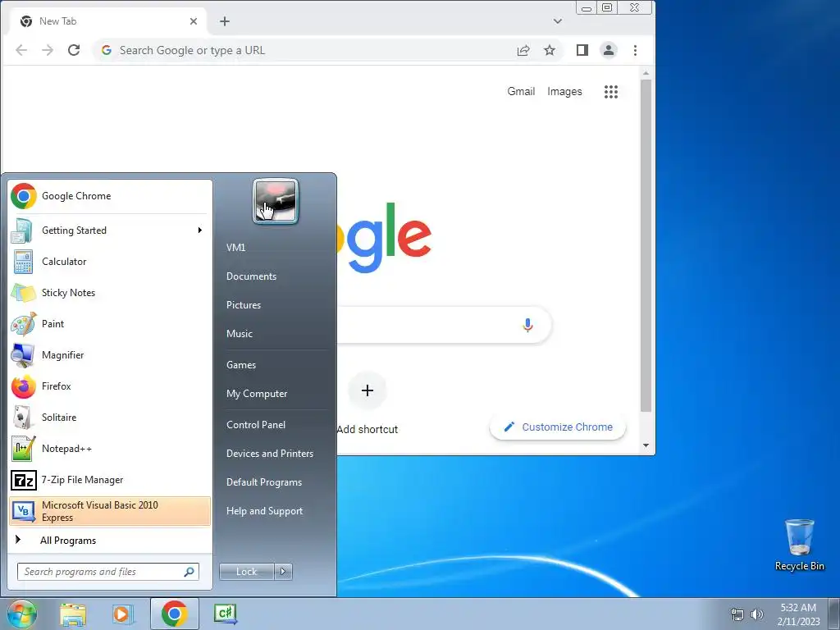Open Recycle Bin on desktop
The image size is (840, 630).
pos(799,545)
